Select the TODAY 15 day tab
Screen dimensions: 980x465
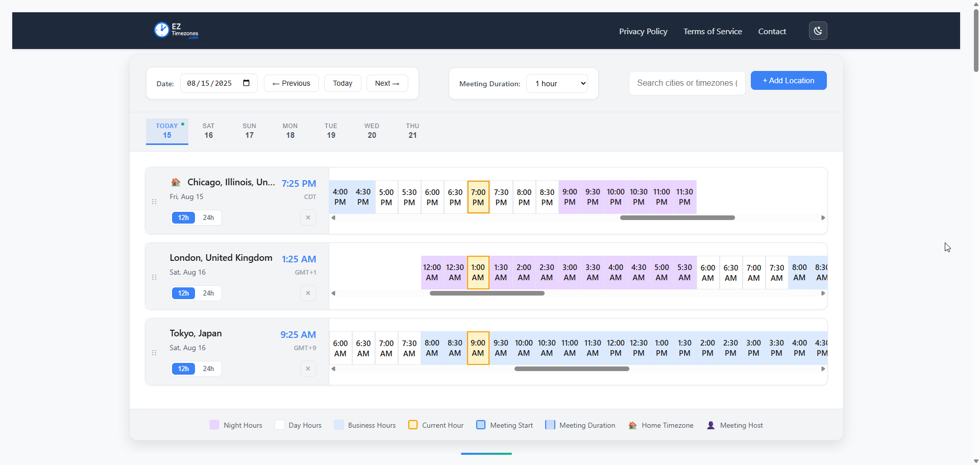167,131
